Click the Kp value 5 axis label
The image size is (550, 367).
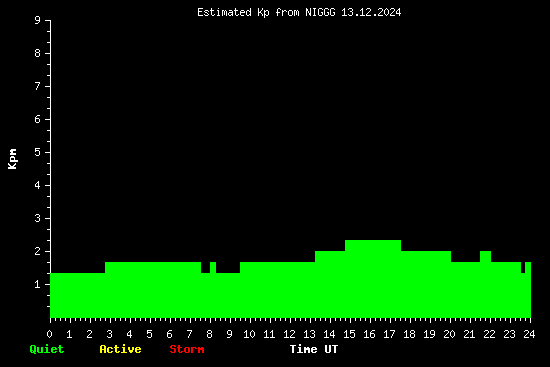(x=38, y=152)
